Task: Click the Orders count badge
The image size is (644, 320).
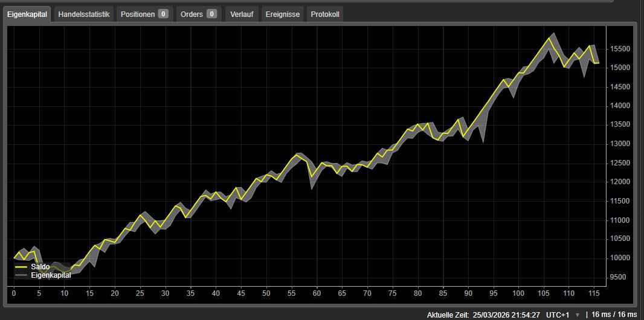Action: 211,14
